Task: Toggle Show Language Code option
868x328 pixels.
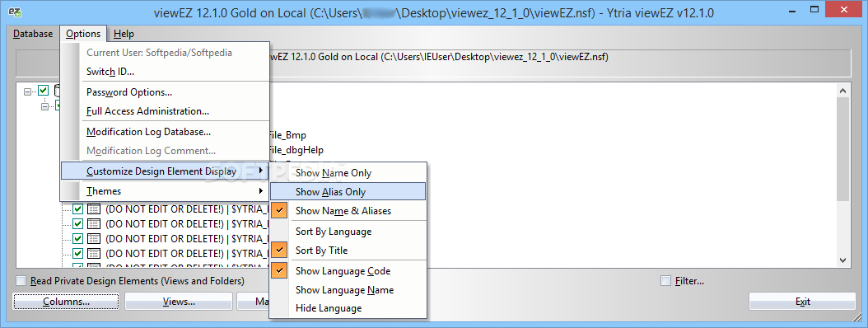Action: [348, 271]
